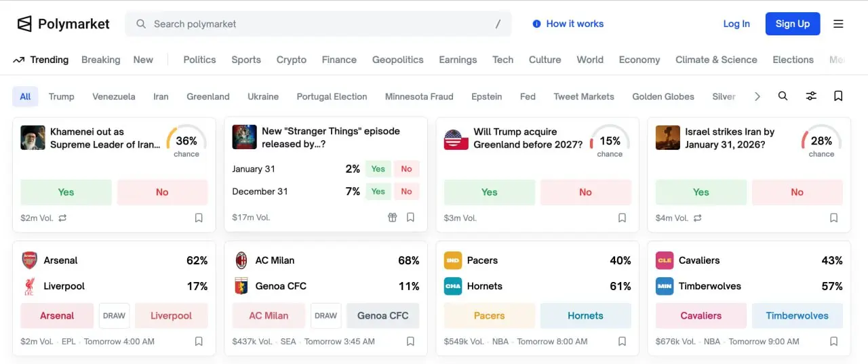Pick Cavaliers in the NBA game
This screenshot has height=364, width=868.
click(x=701, y=315)
